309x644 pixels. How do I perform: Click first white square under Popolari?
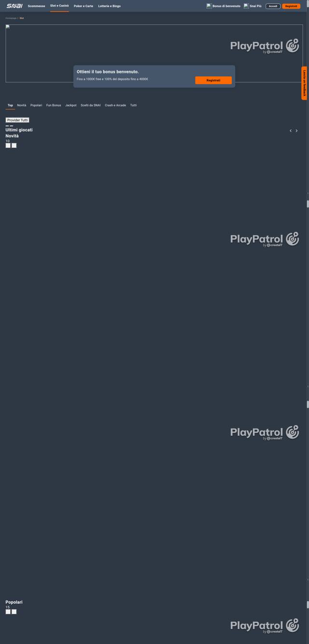(x=8, y=612)
